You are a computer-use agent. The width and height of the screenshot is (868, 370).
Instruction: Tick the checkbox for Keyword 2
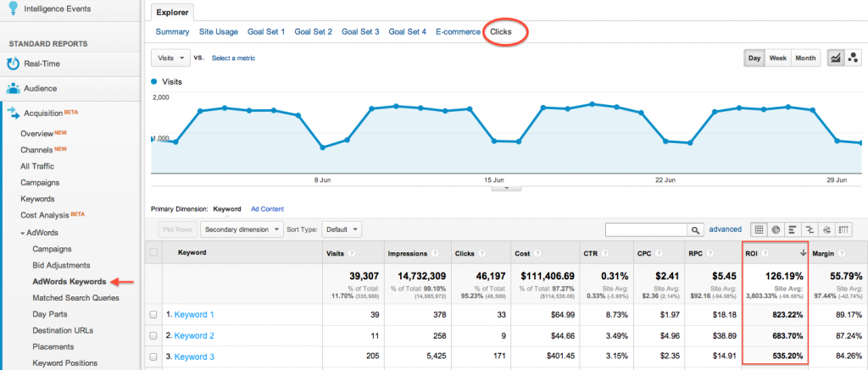153,334
